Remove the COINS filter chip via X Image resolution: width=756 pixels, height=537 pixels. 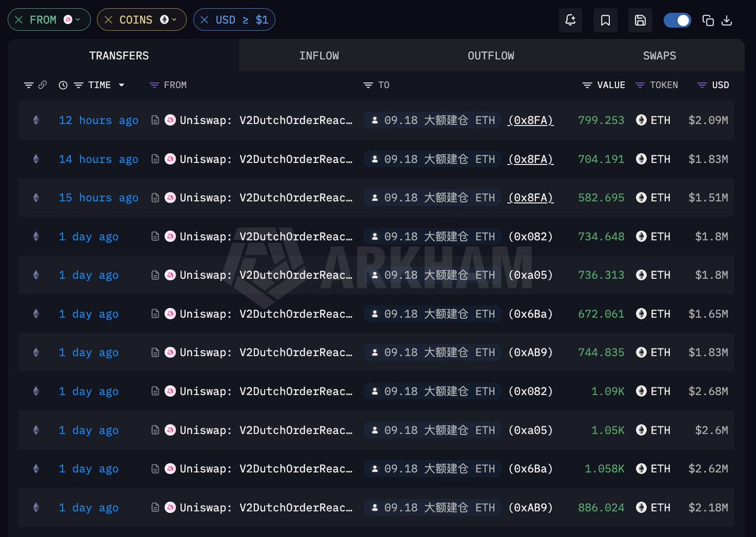108,20
